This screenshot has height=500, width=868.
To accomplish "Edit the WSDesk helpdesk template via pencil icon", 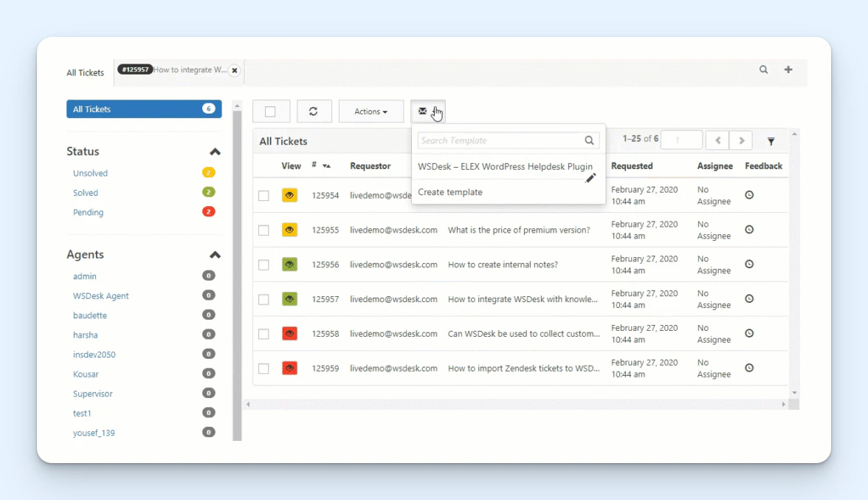I will tap(590, 177).
